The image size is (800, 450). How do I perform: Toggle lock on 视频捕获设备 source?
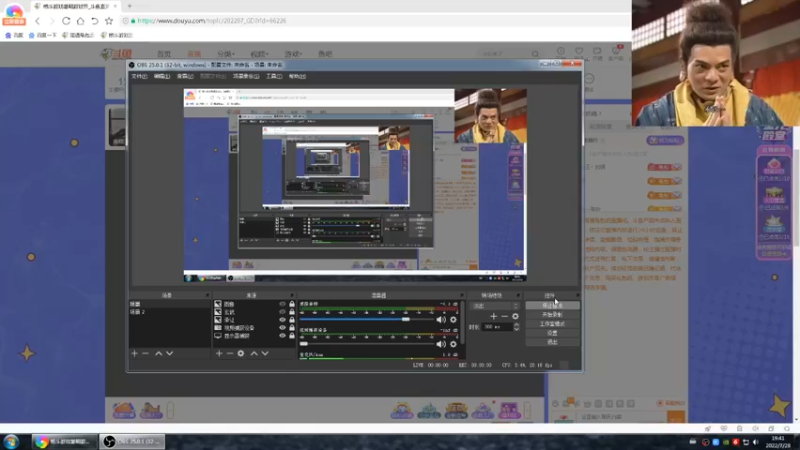tap(292, 328)
